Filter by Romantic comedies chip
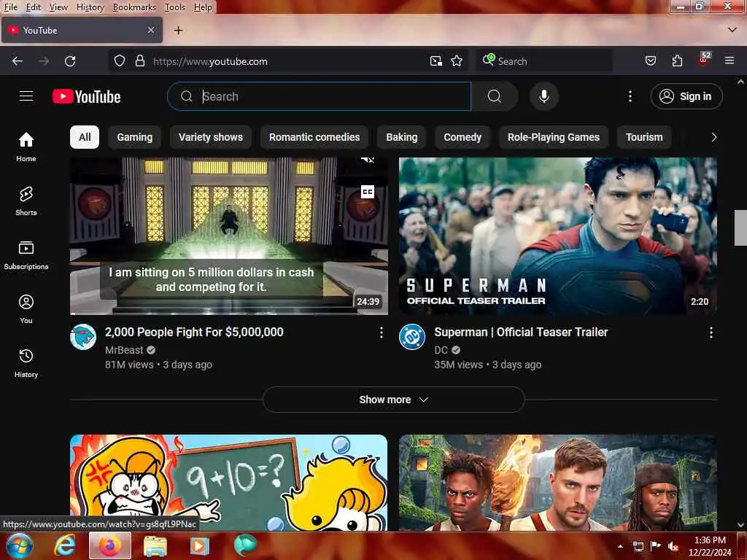 coord(314,137)
